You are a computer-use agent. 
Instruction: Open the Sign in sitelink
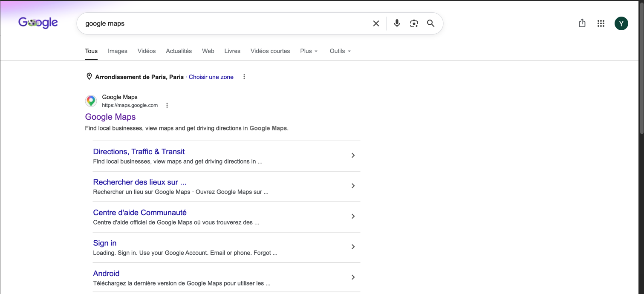click(x=105, y=243)
